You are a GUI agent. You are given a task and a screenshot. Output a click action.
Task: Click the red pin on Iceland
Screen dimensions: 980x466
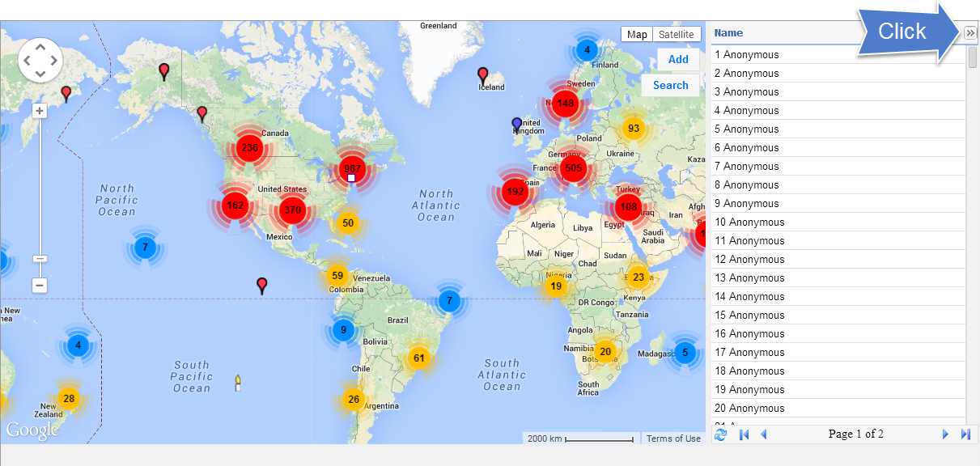[483, 76]
